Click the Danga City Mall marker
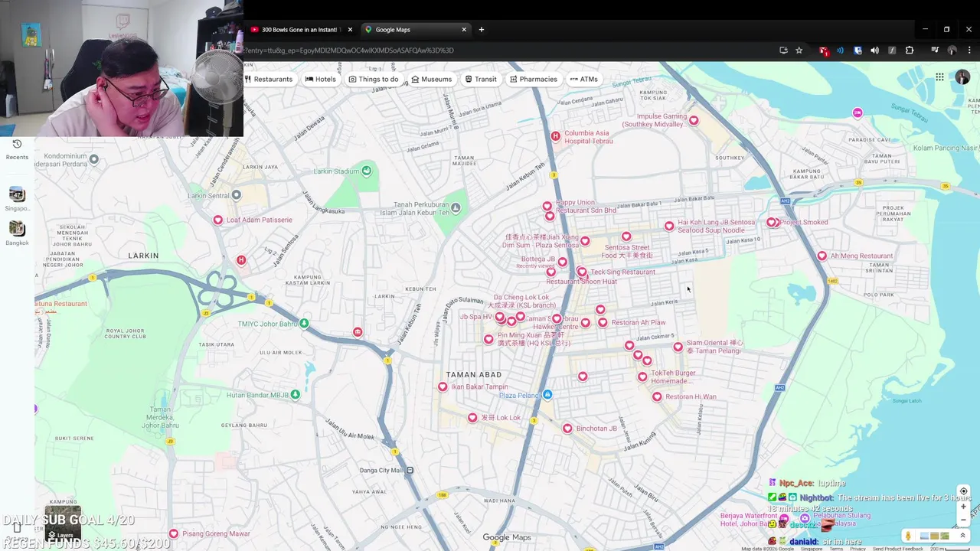The height and width of the screenshot is (551, 980). pyautogui.click(x=410, y=470)
